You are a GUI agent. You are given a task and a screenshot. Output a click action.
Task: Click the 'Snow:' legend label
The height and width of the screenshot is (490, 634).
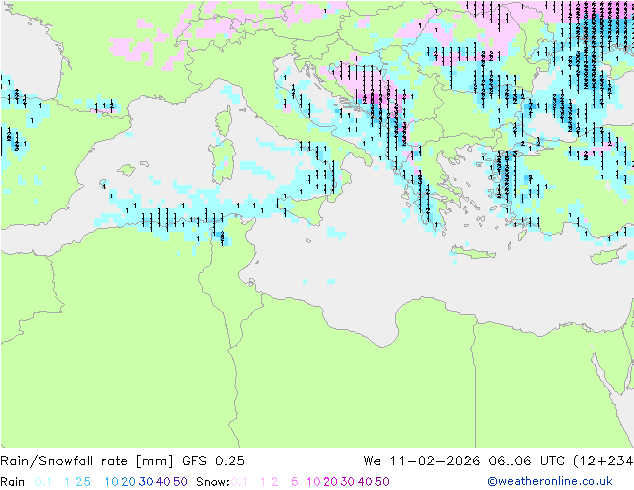pyautogui.click(x=213, y=482)
